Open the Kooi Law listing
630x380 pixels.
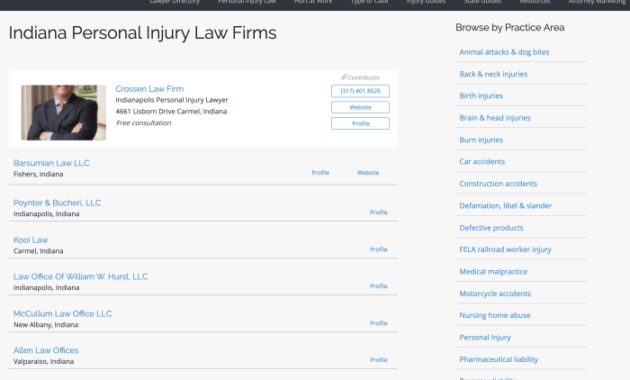pos(31,240)
